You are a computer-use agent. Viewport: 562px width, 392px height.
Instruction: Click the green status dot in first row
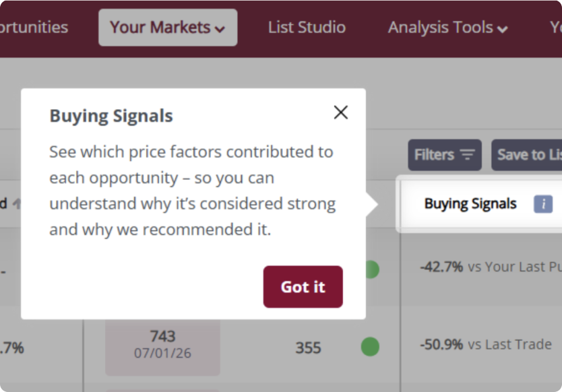pos(371,269)
